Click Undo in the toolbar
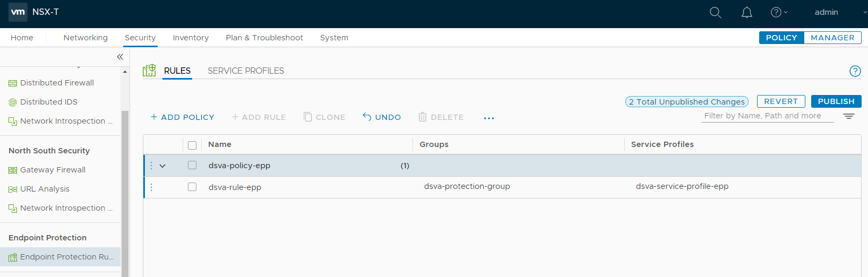Viewport: 868px width, 277px height. click(x=382, y=117)
